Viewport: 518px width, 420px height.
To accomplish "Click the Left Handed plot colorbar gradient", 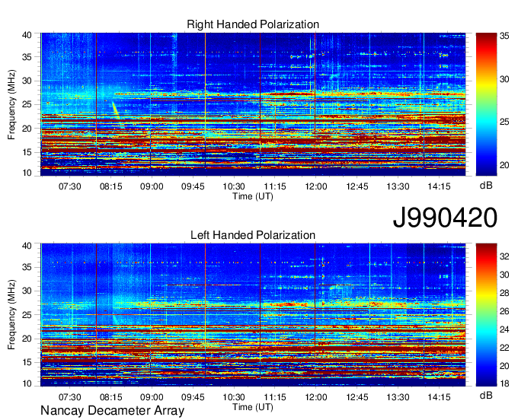I will 486,315.
